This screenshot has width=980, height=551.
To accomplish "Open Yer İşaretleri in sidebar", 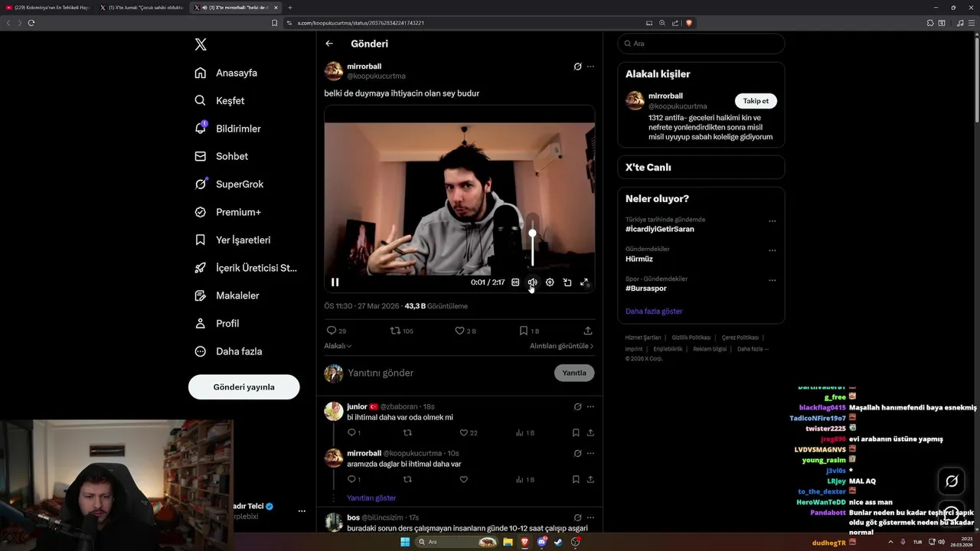I will point(233,240).
